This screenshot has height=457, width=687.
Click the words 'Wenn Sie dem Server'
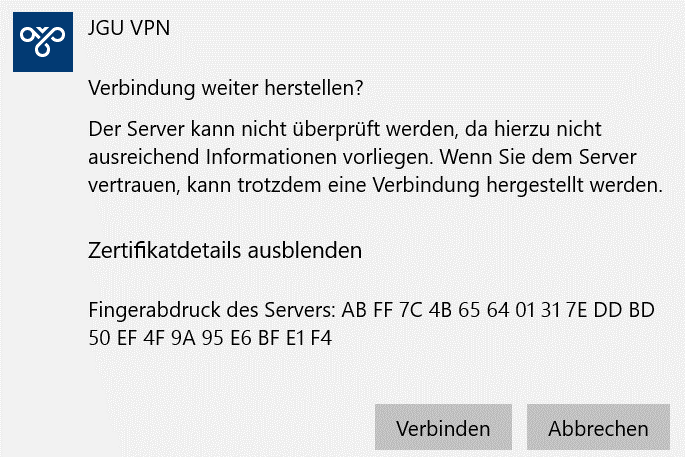[x=538, y=157]
